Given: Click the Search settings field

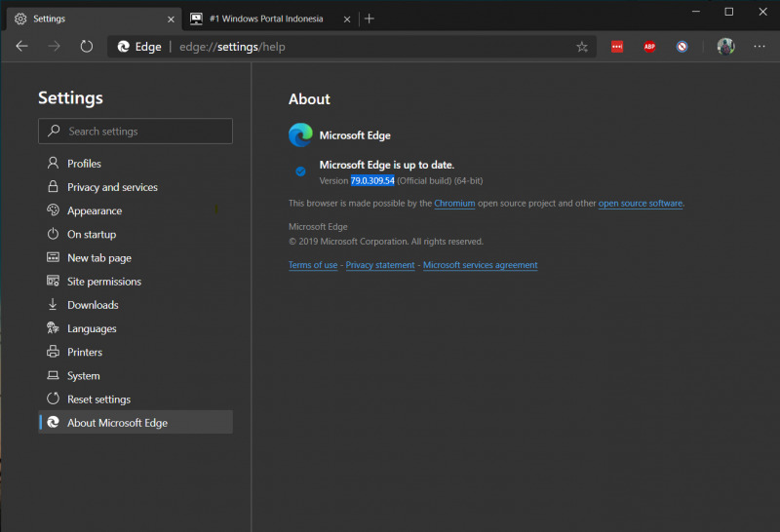Looking at the screenshot, I should tap(136, 131).
